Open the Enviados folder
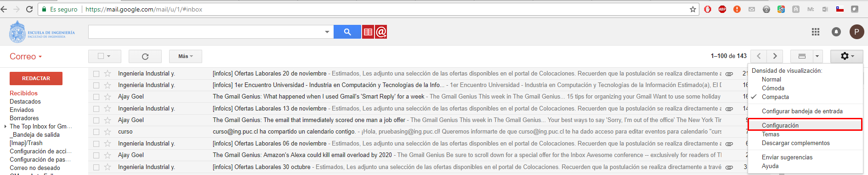 tap(22, 110)
